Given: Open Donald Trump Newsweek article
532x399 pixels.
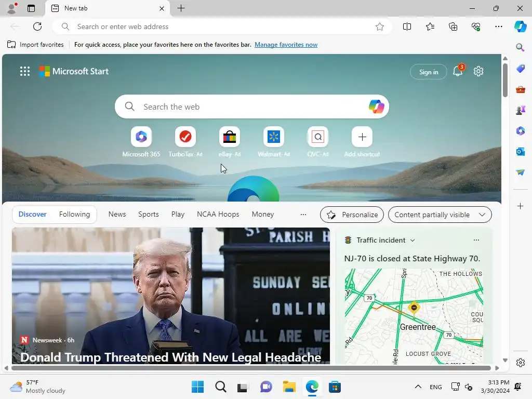Looking at the screenshot, I should pos(170,296).
